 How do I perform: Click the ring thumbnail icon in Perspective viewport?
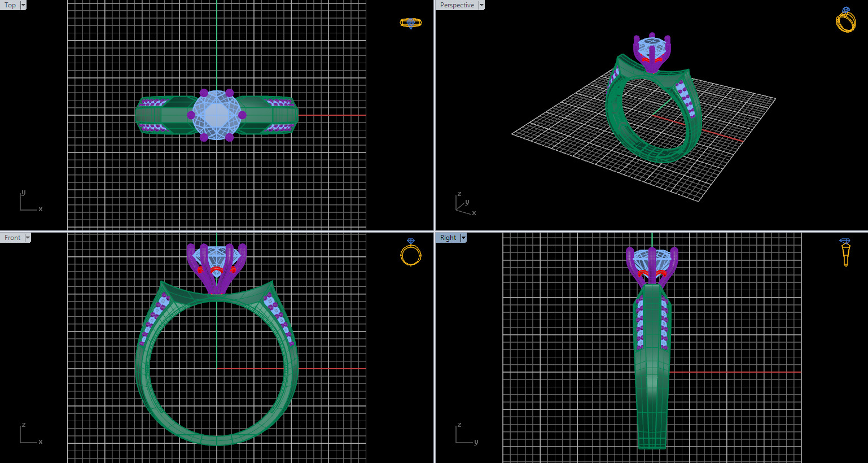tap(845, 20)
